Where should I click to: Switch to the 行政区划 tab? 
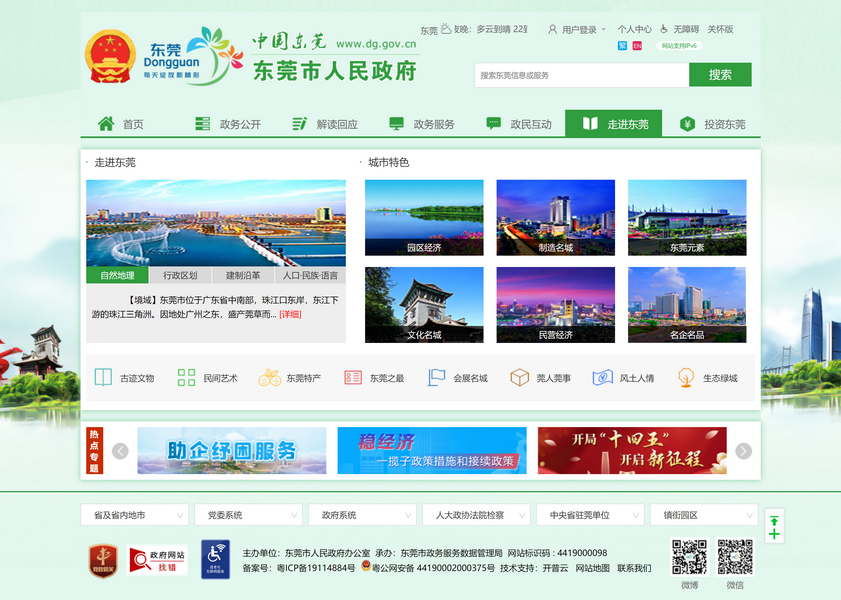point(180,275)
